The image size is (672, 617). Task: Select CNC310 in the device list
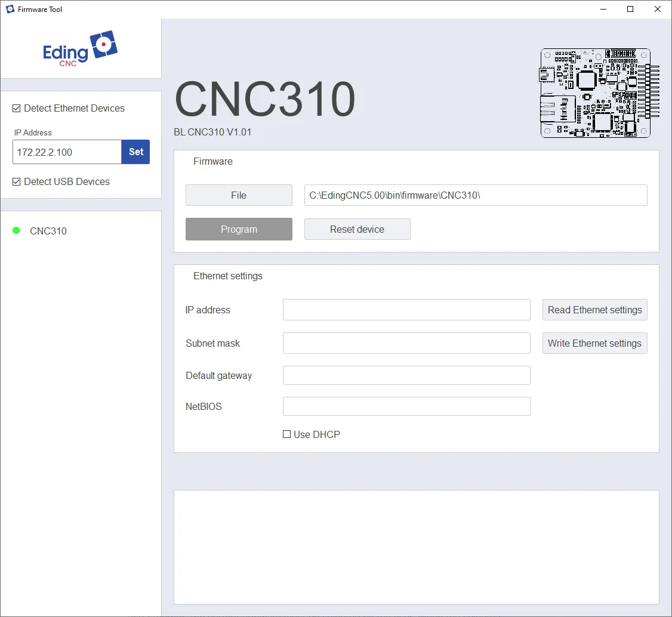click(48, 231)
